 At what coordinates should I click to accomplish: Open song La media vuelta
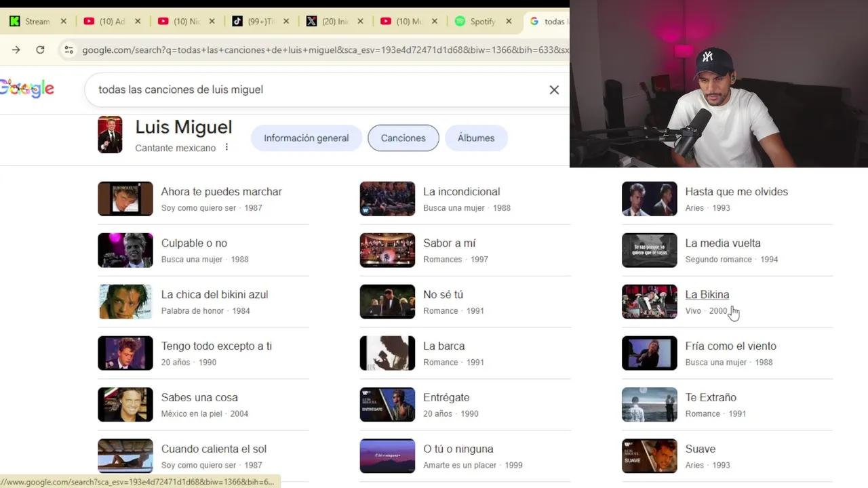[723, 243]
